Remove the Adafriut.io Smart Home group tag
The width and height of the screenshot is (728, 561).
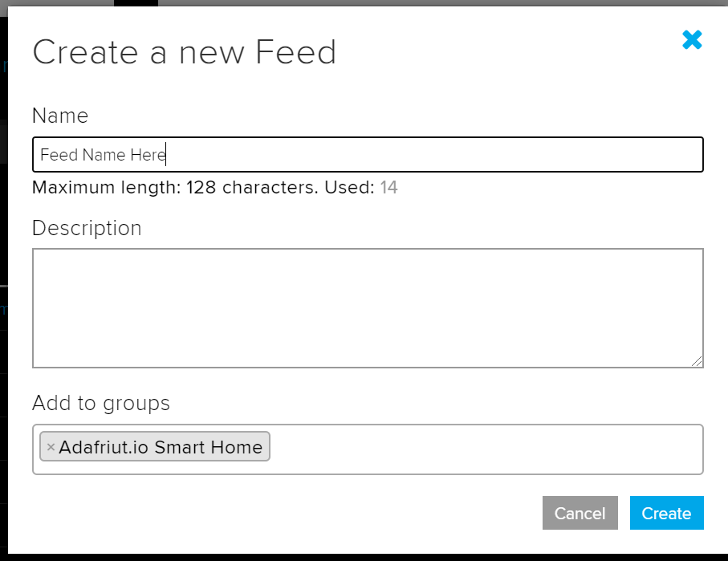coord(51,447)
